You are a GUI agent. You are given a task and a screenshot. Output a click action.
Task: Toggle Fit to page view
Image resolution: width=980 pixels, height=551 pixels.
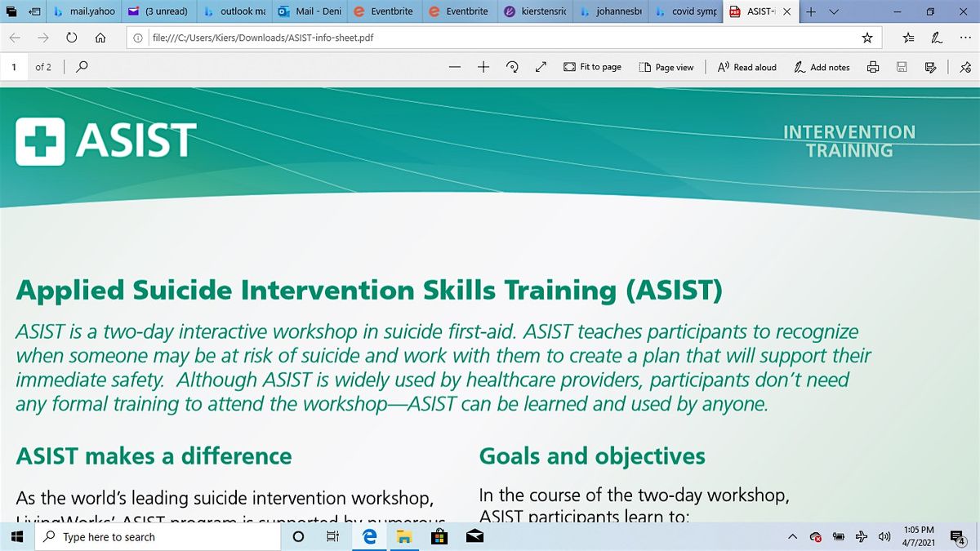[592, 67]
